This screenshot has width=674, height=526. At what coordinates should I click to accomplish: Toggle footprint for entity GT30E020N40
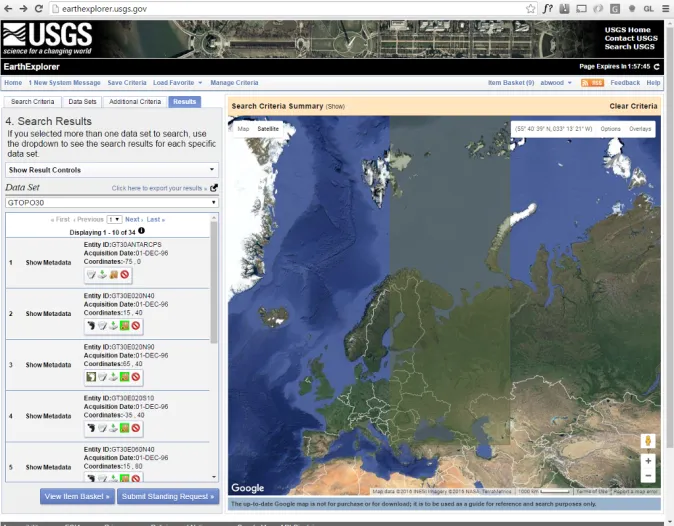90,325
